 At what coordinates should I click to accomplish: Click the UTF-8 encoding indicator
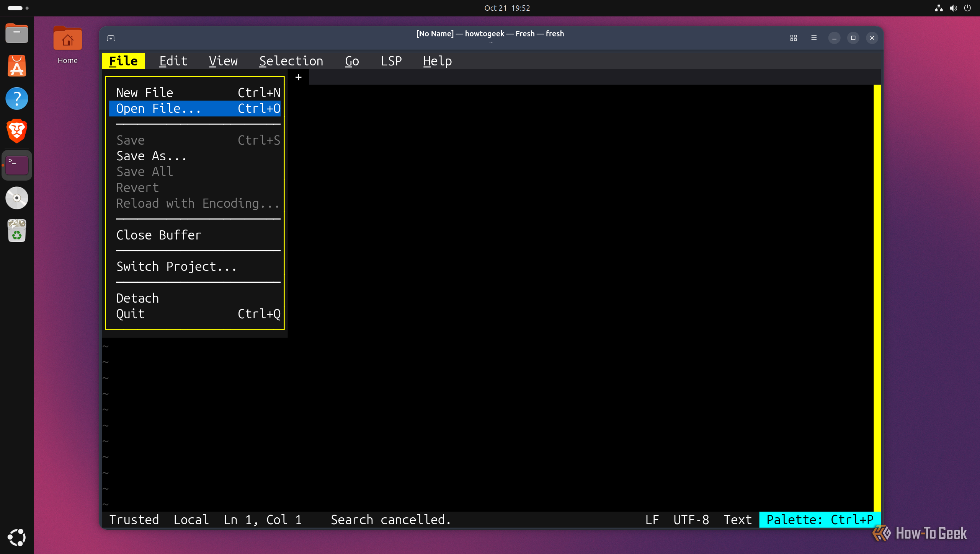tap(691, 520)
